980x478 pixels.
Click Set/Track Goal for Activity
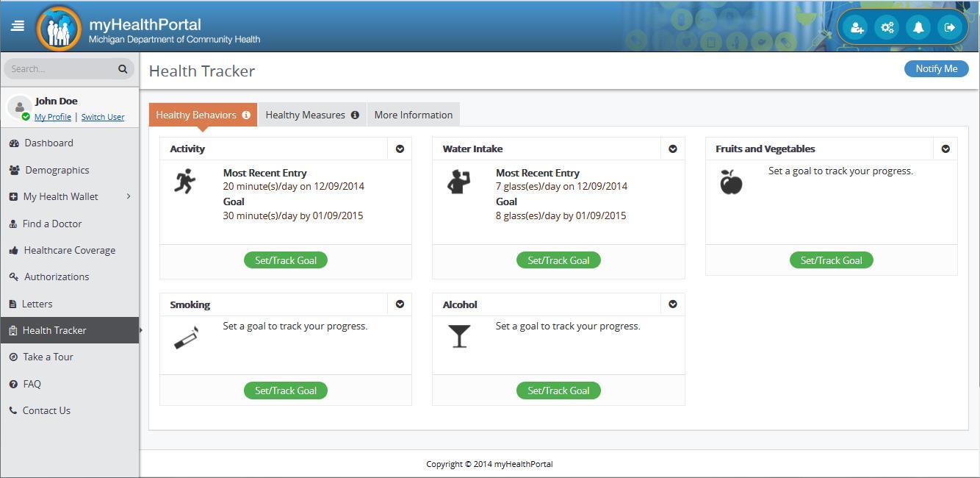pyautogui.click(x=286, y=260)
